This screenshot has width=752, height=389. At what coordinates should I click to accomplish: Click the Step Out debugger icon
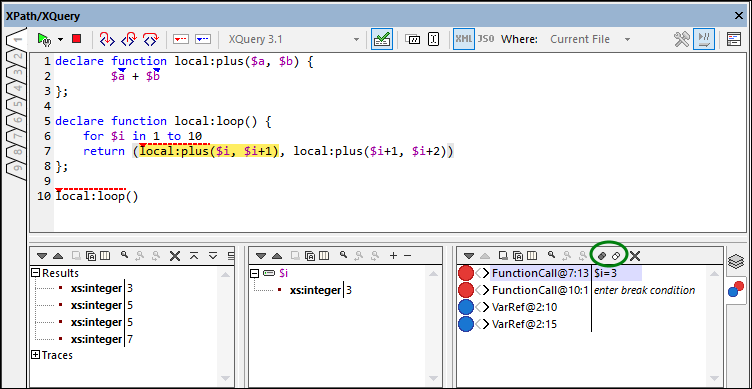coord(129,39)
